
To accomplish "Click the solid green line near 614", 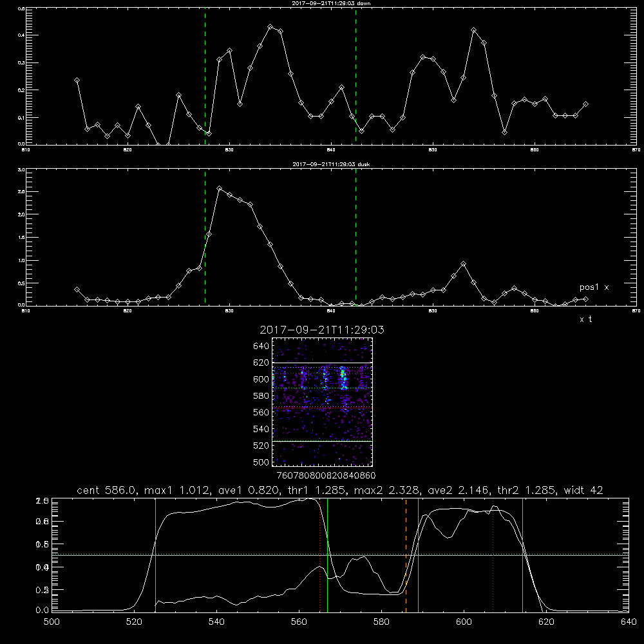I will click(522, 555).
